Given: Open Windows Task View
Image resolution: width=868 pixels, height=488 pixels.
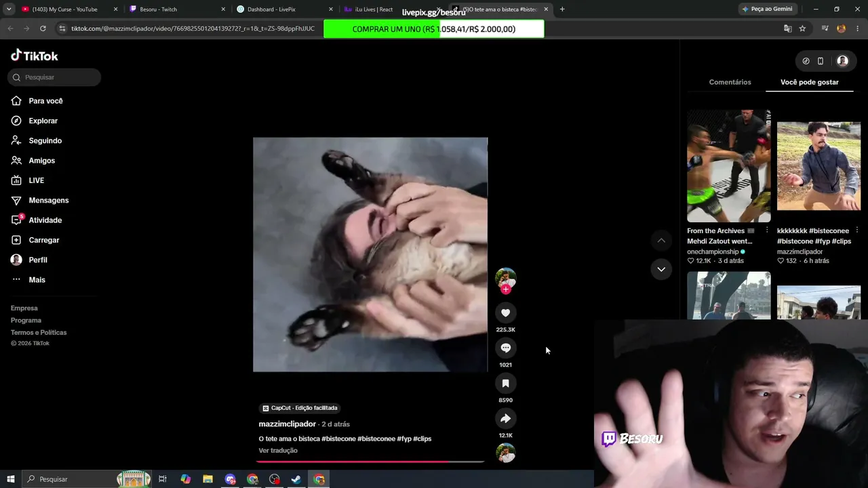Looking at the screenshot, I should click(163, 479).
